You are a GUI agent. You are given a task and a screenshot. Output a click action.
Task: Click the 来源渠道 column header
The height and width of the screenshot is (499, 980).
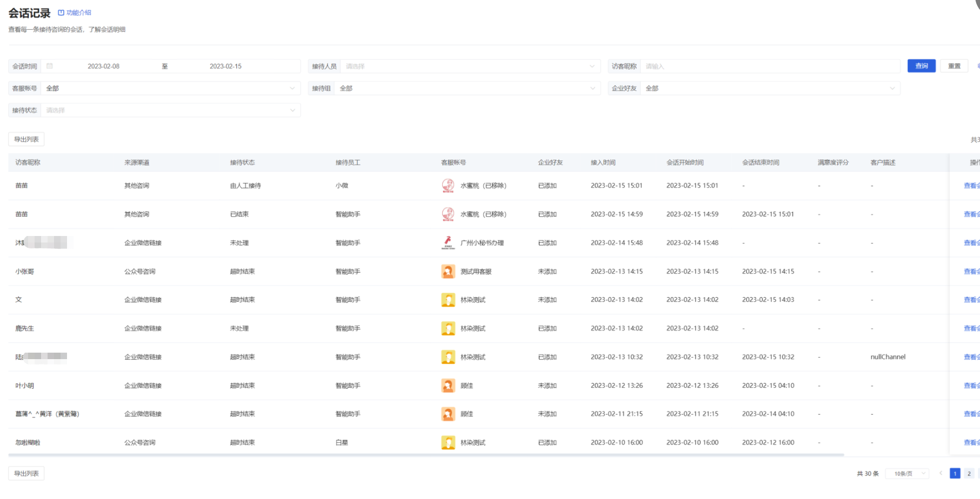(137, 163)
